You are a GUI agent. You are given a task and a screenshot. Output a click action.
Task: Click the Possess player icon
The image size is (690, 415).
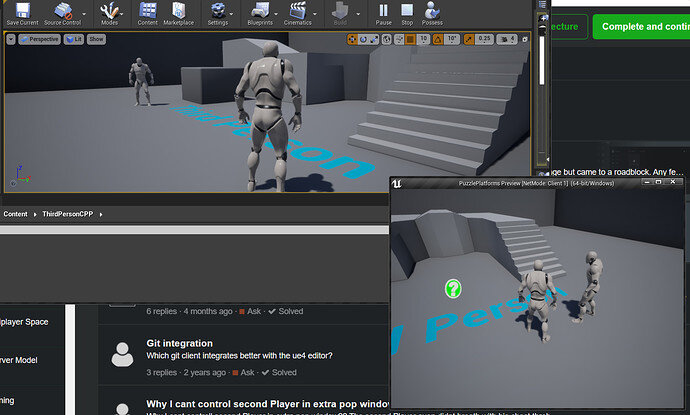pos(432,14)
